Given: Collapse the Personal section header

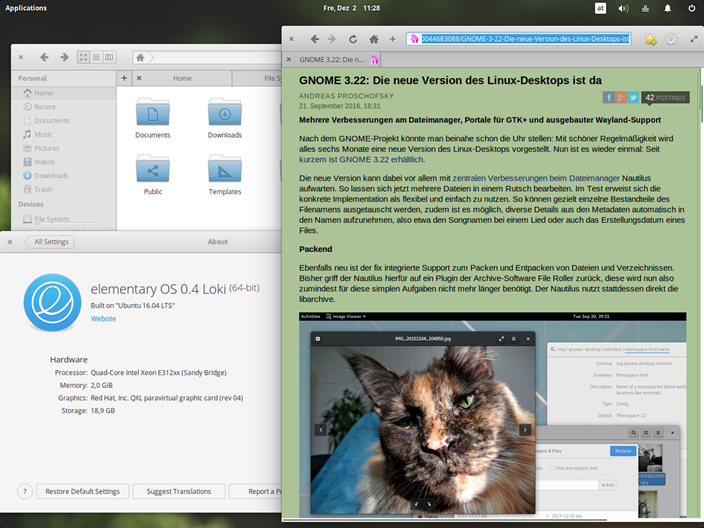Looking at the screenshot, I should [32, 78].
